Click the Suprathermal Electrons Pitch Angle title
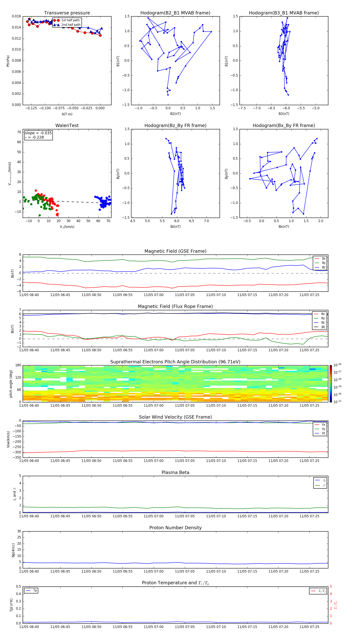This screenshot has width=351, height=644. (175, 362)
